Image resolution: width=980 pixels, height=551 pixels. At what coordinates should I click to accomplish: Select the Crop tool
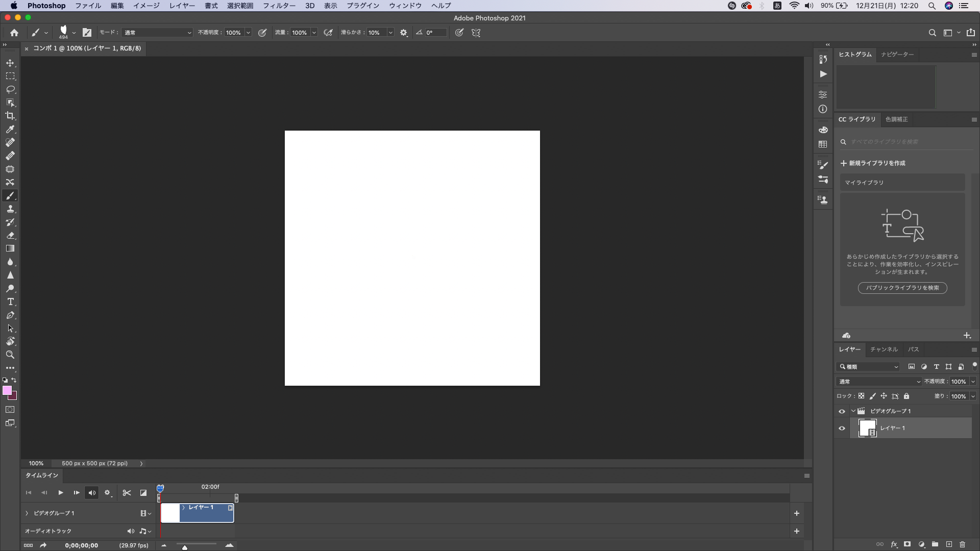(10, 116)
